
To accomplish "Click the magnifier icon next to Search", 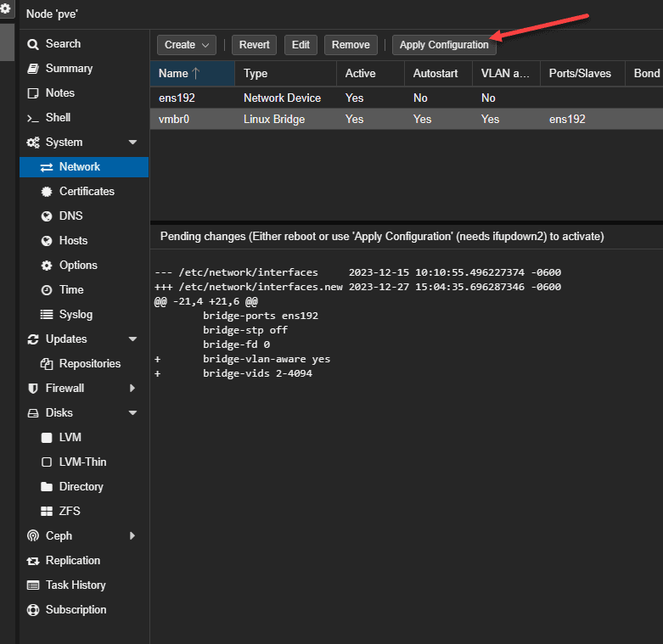I will point(33,44).
